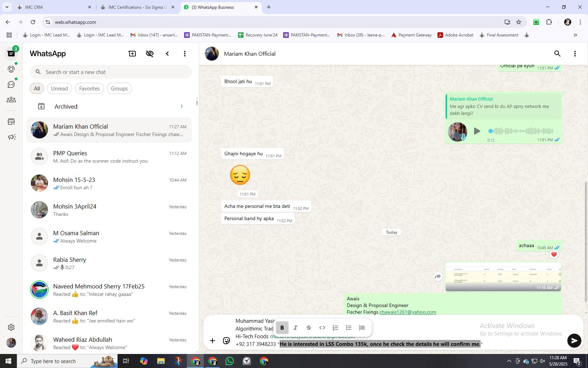
Task: Open conversation three-dot menu
Action: click(575, 54)
